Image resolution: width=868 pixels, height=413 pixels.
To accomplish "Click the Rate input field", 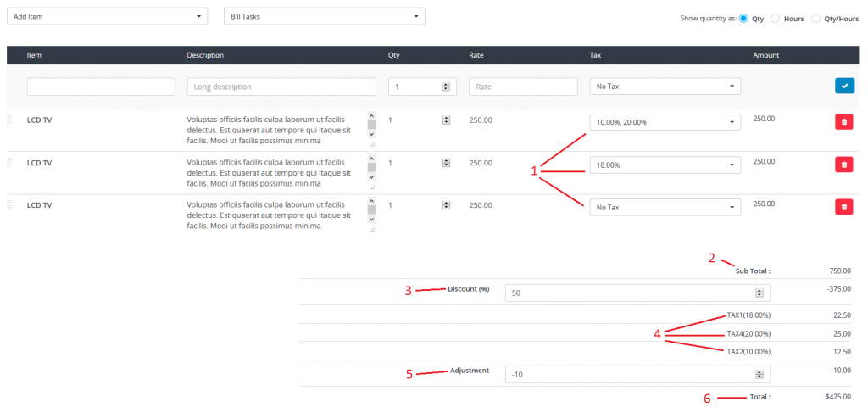I will [522, 87].
